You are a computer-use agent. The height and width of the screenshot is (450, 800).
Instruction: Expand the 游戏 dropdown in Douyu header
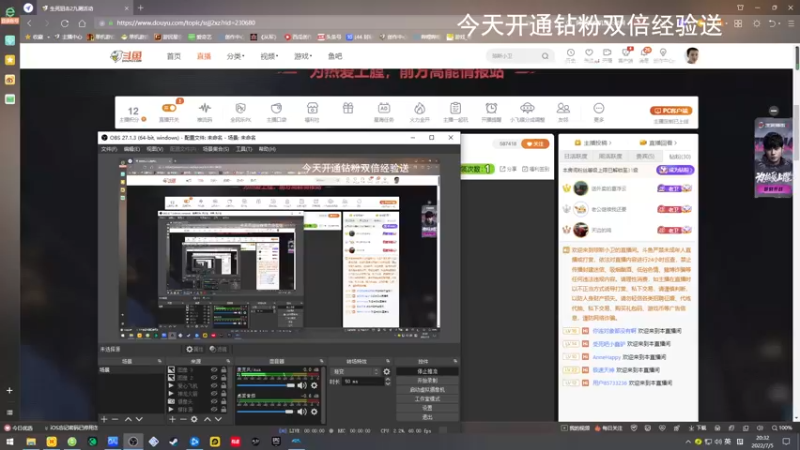(x=303, y=56)
